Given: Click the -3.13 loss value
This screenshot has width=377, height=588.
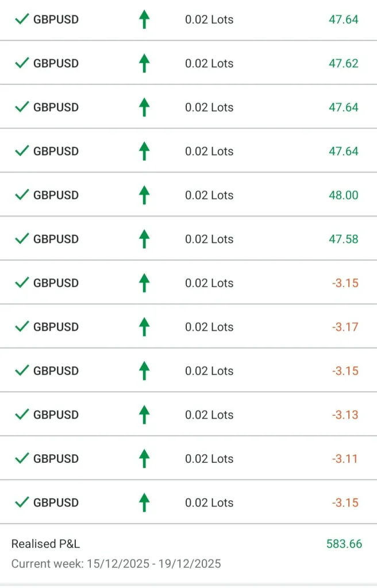Looking at the screenshot, I should (345, 415).
